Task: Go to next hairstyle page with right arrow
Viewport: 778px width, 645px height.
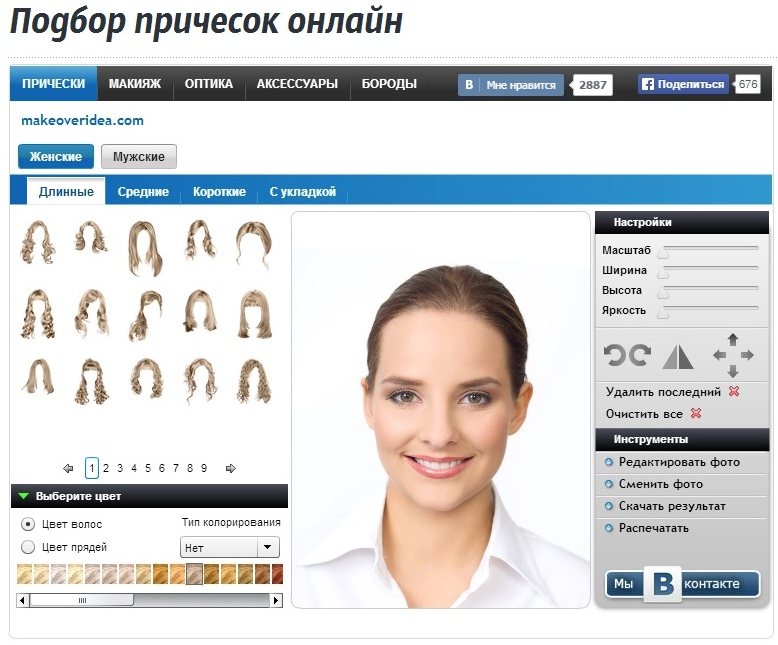Action: coord(230,468)
